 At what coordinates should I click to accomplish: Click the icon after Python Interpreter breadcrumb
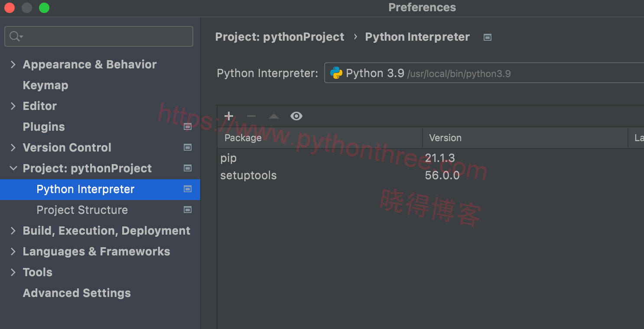coord(488,37)
